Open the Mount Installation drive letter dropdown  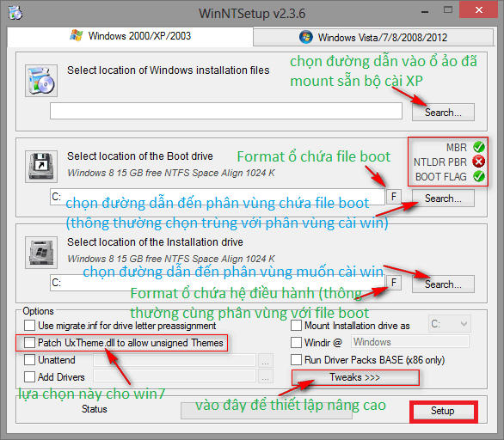pyautogui.click(x=450, y=324)
